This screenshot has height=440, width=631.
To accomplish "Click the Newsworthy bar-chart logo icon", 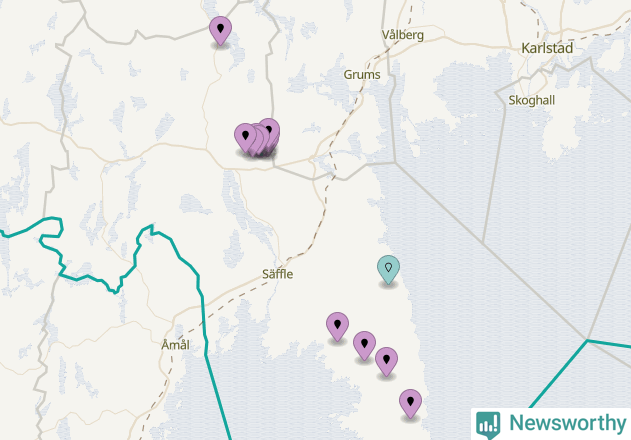I will coord(488,425).
